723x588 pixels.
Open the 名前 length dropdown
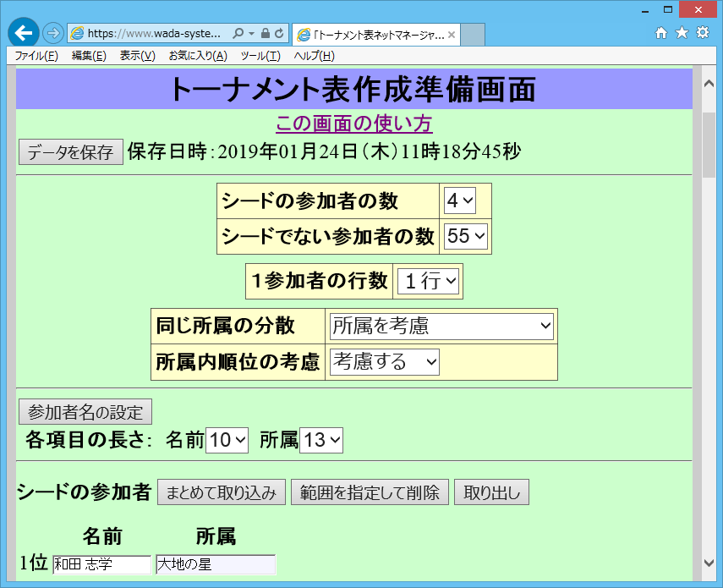click(227, 440)
